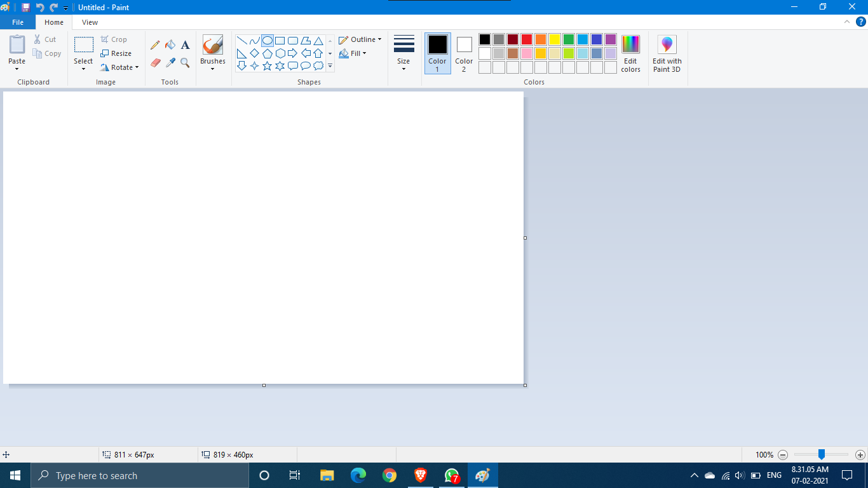Select the Color picker eyedropper tool
Viewport: 868px width, 488px height.
(x=170, y=62)
